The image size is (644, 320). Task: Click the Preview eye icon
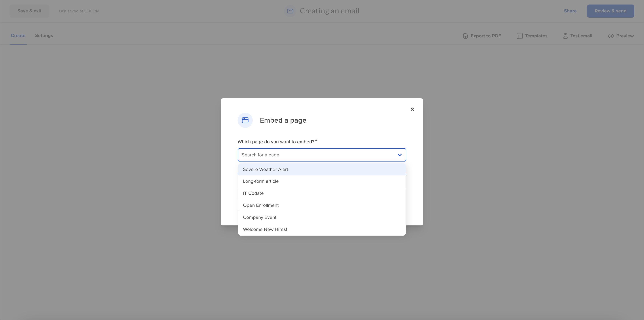(x=610, y=36)
